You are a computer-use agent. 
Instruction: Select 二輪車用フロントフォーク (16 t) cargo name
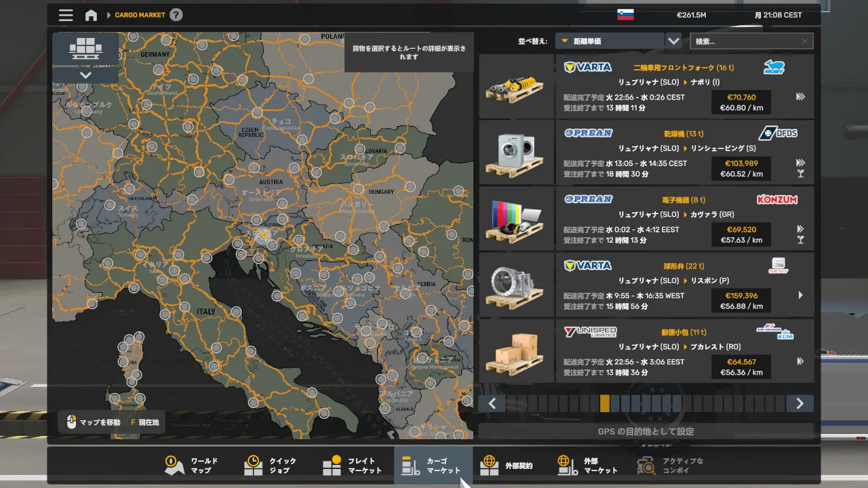click(x=684, y=68)
